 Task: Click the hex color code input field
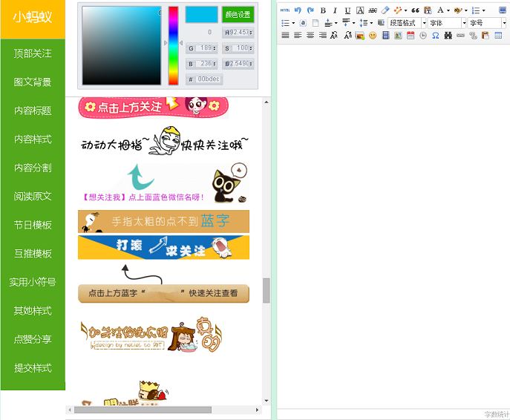click(209, 79)
